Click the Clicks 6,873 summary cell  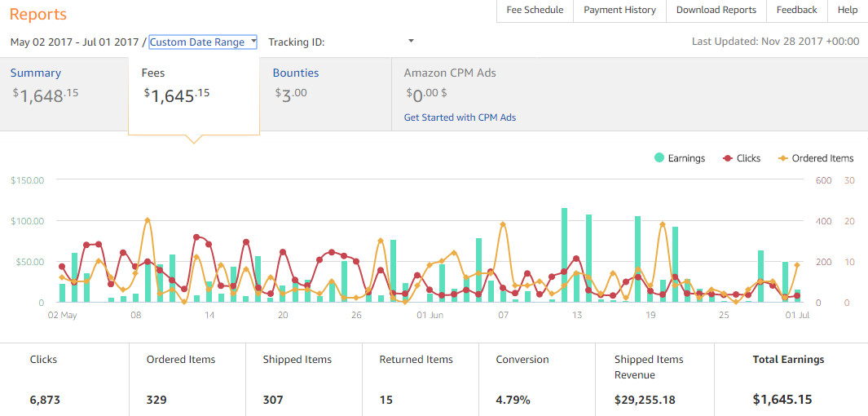click(64, 379)
